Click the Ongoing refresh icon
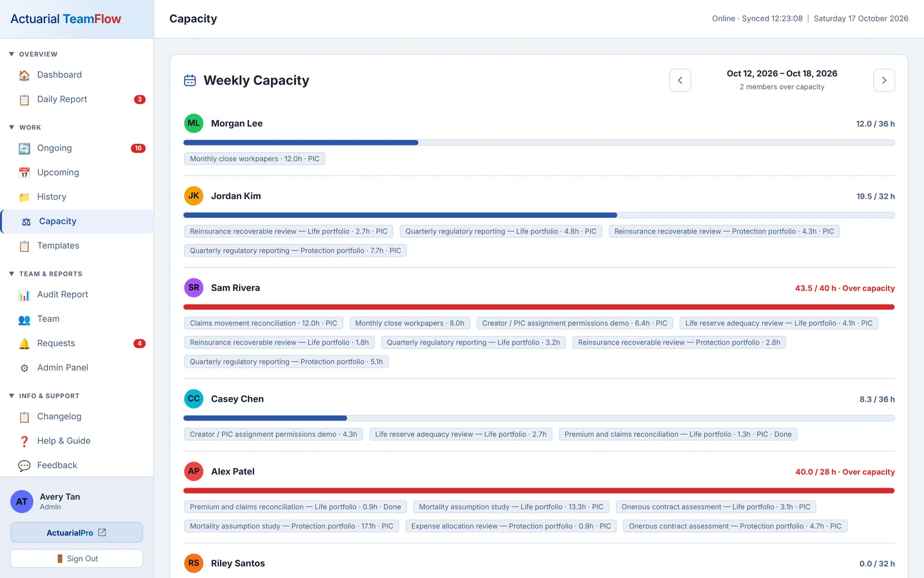 [x=24, y=149]
